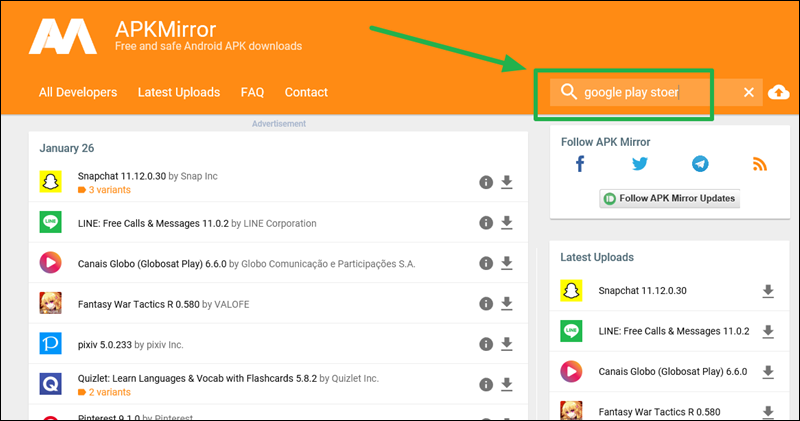Click Canais Globo icon in Latest Uploads sidebar
This screenshot has width=800, height=421.
coord(571,371)
